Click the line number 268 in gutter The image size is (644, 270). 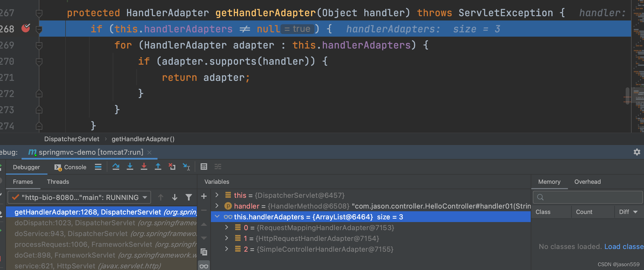click(x=7, y=29)
